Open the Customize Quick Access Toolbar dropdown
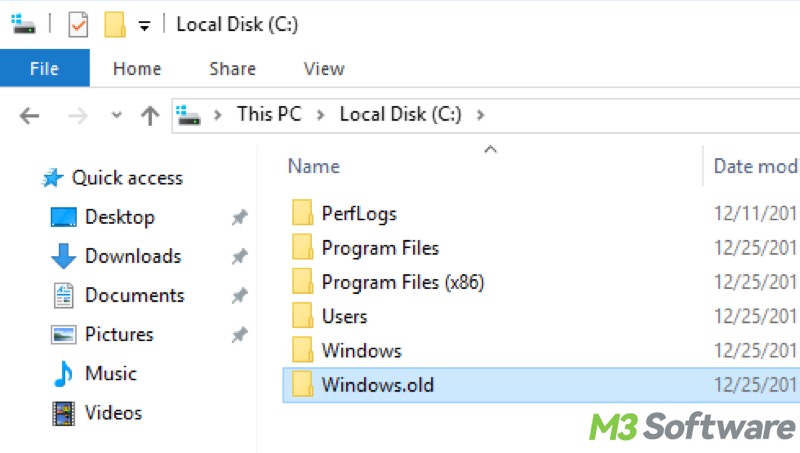 point(144,26)
